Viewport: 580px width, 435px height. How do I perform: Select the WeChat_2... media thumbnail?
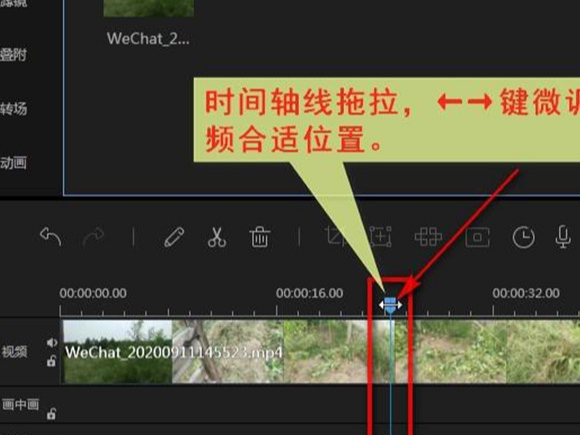click(148, 8)
